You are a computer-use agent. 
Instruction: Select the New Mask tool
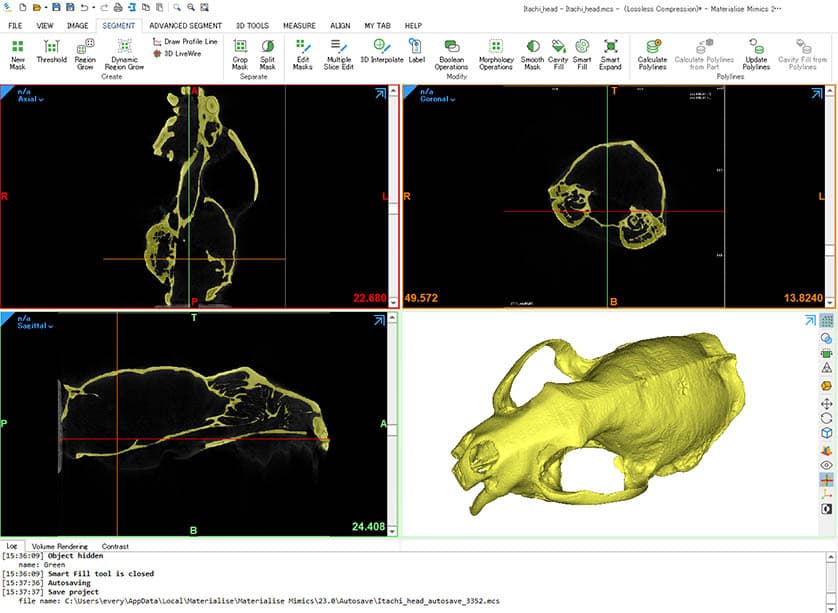click(x=17, y=53)
